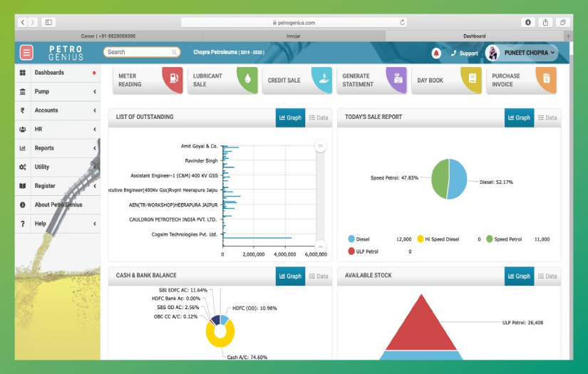Open Day Book shortcut card

point(447,80)
